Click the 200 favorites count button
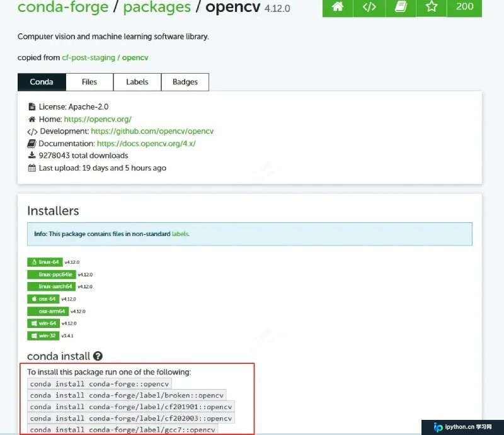The height and width of the screenshot is (435, 504). coord(464,7)
